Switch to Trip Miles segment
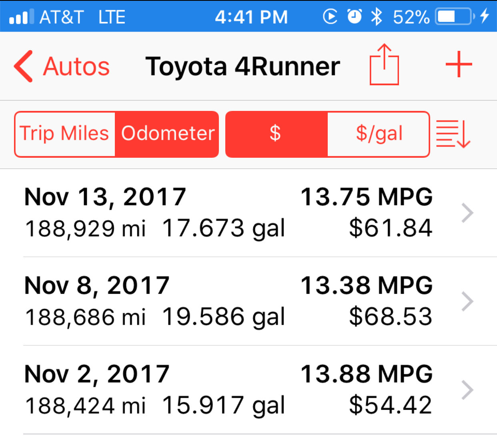The image size is (497, 448). pos(65,134)
